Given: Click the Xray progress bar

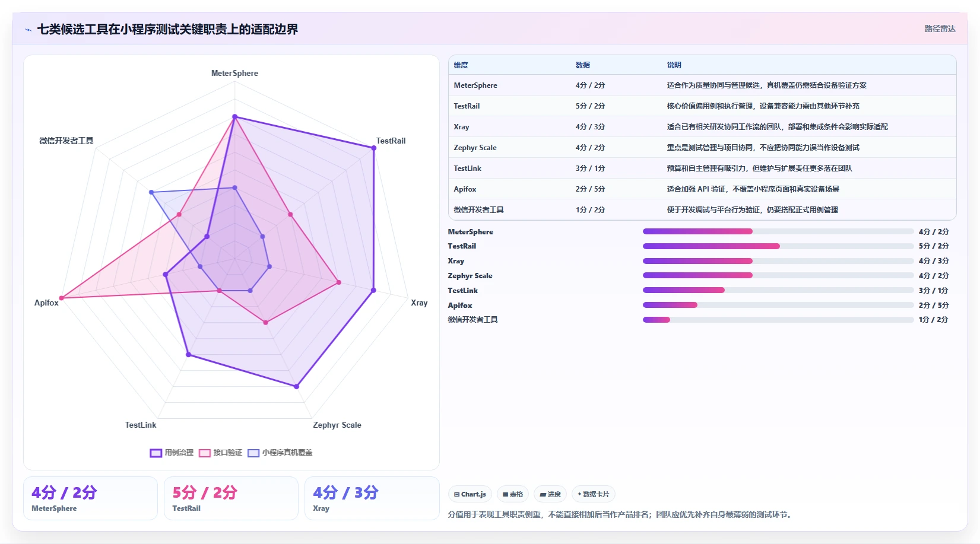Looking at the screenshot, I should (x=778, y=261).
